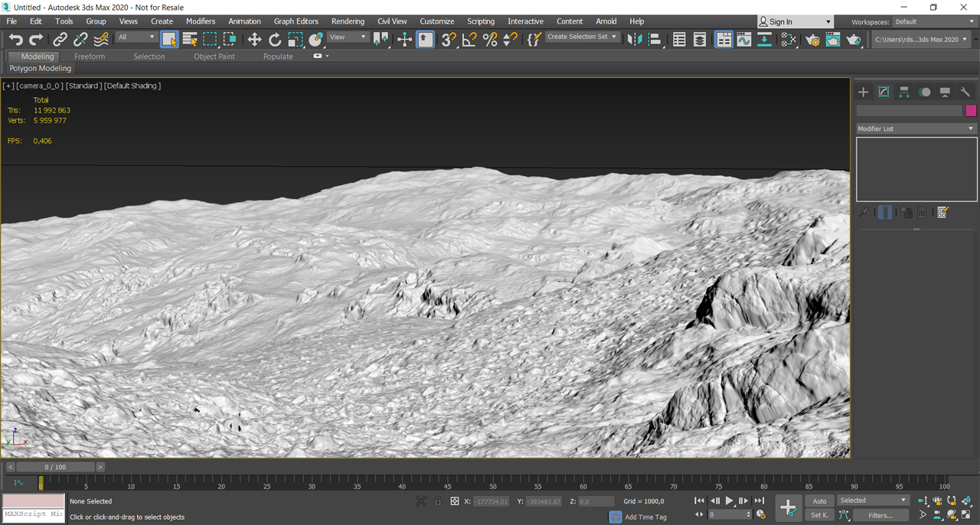Screen dimensions: 980x525
Task: Switch to the Freeform ribbon tab
Action: pos(90,57)
